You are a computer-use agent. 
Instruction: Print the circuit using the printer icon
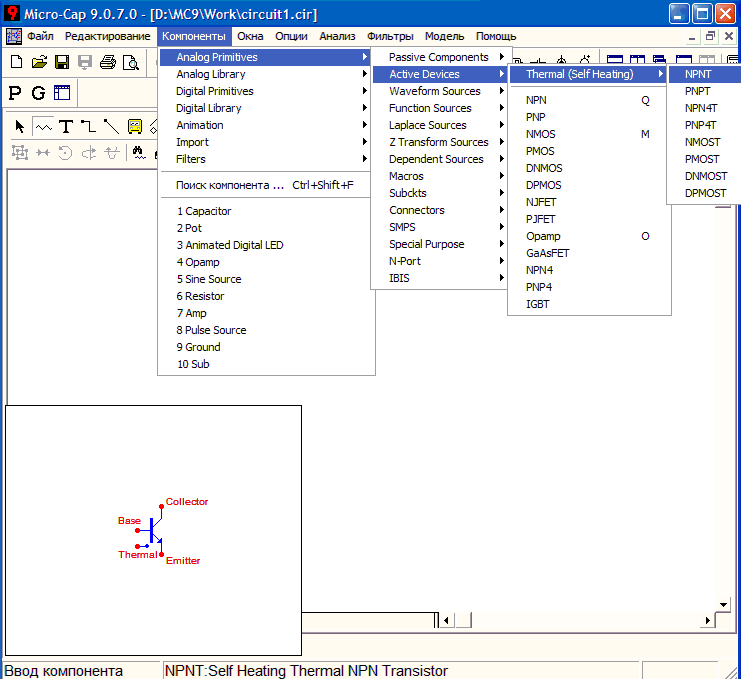pyautogui.click(x=108, y=62)
